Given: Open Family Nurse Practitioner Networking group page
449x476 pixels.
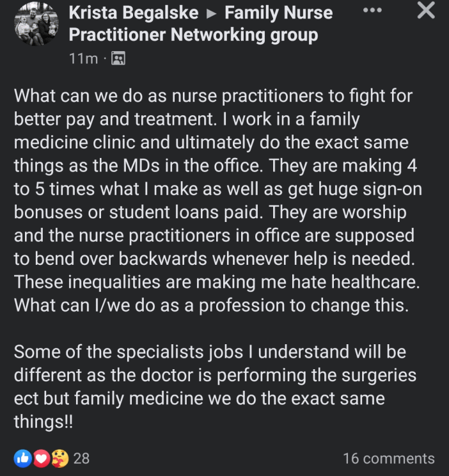Looking at the screenshot, I should (x=201, y=24).
